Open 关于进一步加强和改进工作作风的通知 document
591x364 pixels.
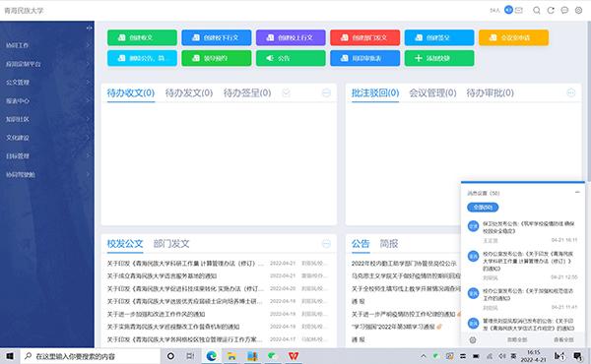(x=156, y=314)
